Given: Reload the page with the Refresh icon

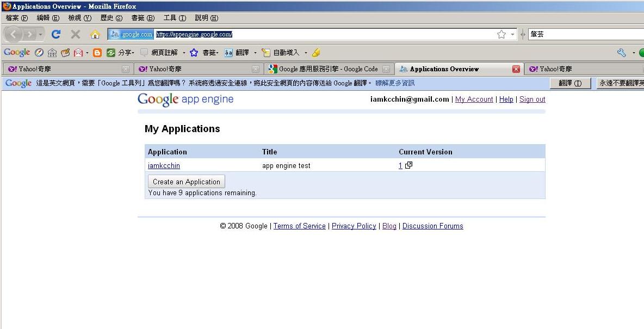Looking at the screenshot, I should pyautogui.click(x=56, y=34).
